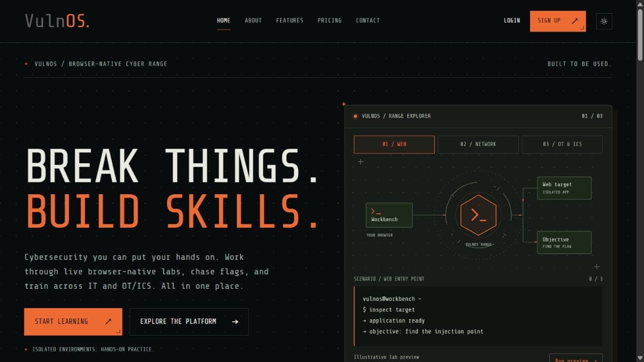Click the 'VULNOS / RANGE EXPLORER' panel title

pyautogui.click(x=396, y=116)
